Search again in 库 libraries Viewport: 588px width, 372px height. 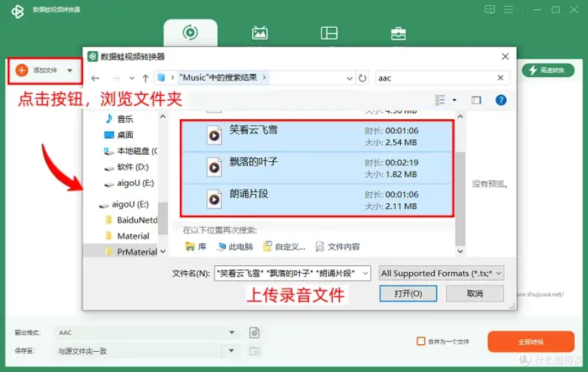(x=196, y=247)
